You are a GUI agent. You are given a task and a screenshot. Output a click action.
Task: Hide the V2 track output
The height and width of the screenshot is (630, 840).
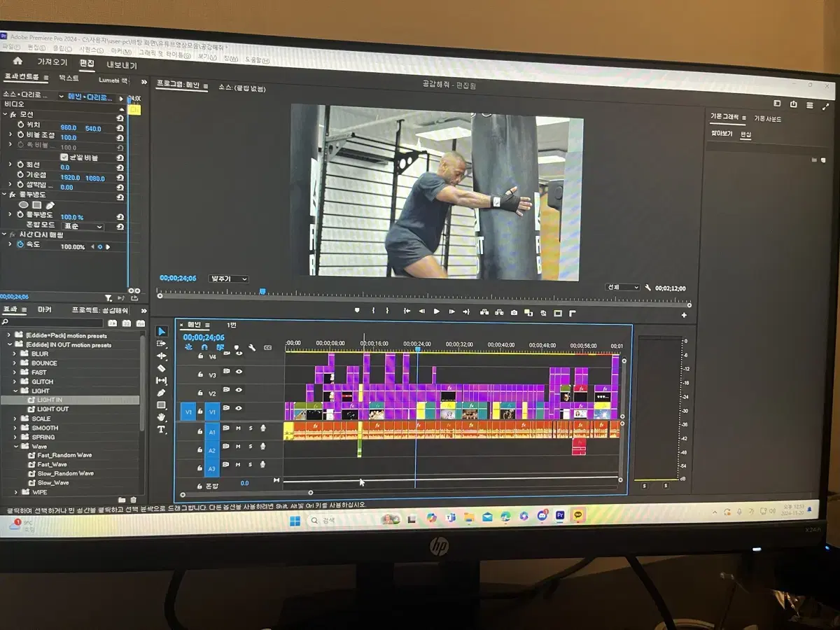pos(239,390)
